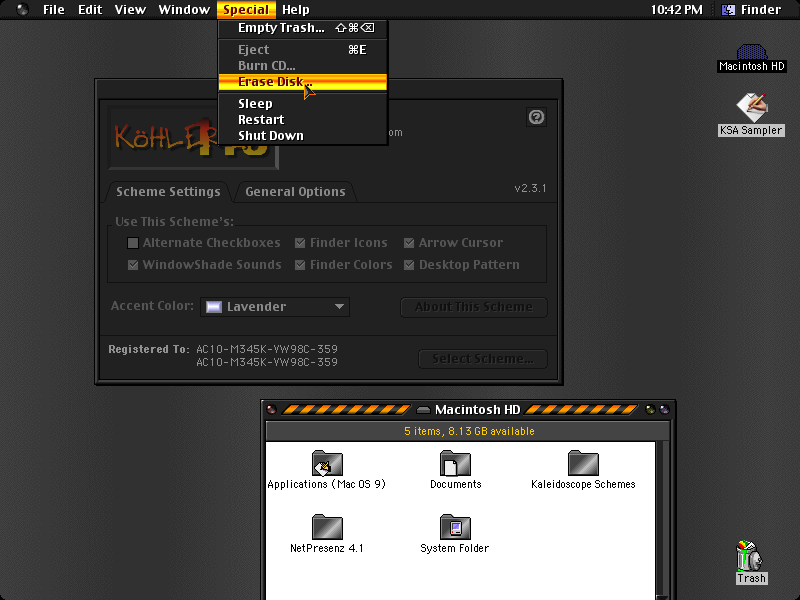The height and width of the screenshot is (600, 800).
Task: Choose Restart from Special menu
Action: [x=303, y=119]
